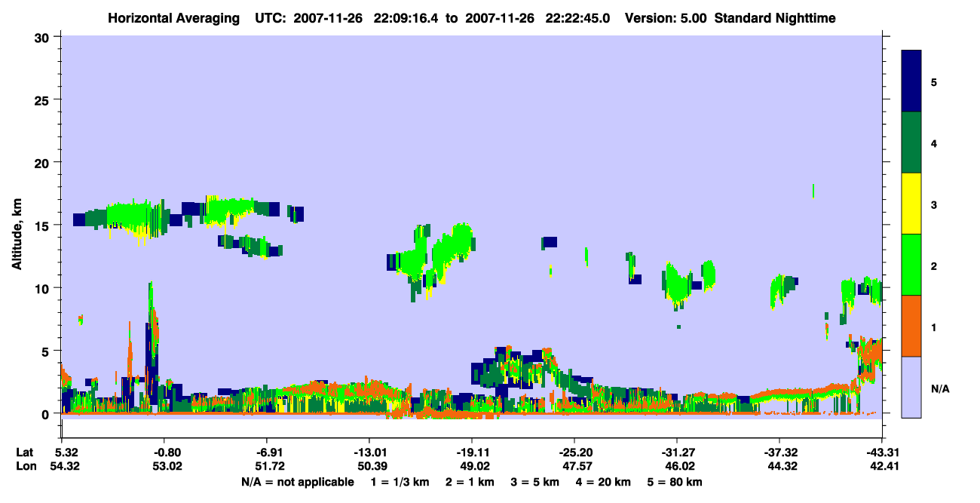
Task: Click the 'Lon' row label
Action: pos(25,466)
